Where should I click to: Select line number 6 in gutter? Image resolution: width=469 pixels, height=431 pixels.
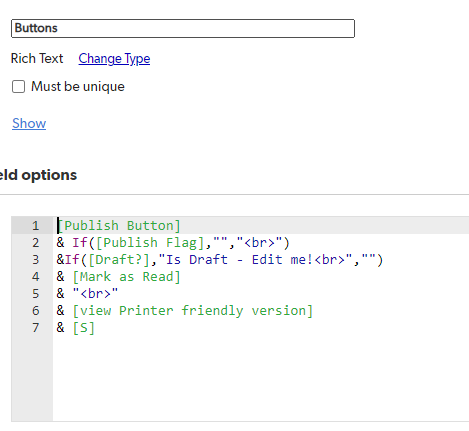pos(36,311)
